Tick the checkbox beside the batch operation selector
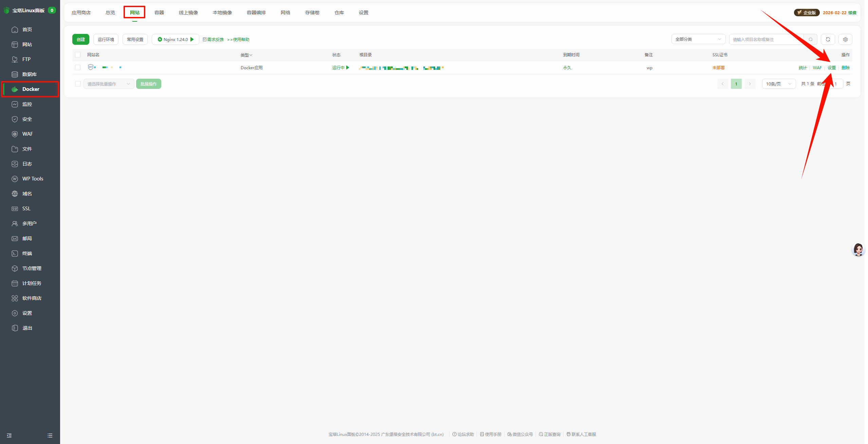 pos(78,83)
